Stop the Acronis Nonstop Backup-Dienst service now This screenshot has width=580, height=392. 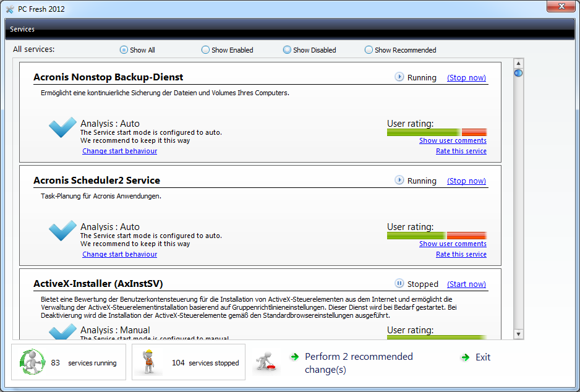point(466,78)
